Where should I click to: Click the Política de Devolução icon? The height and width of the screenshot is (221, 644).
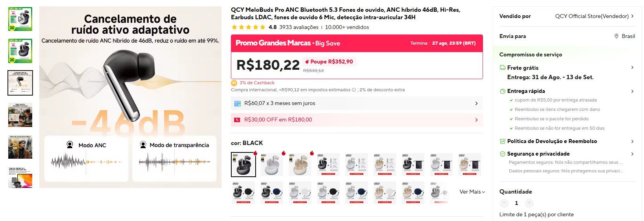(x=502, y=141)
